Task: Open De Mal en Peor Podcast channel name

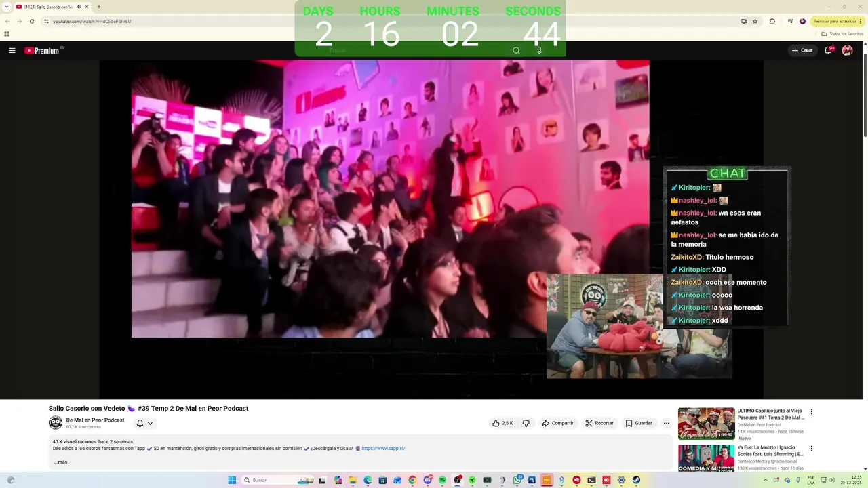Action: click(95, 420)
